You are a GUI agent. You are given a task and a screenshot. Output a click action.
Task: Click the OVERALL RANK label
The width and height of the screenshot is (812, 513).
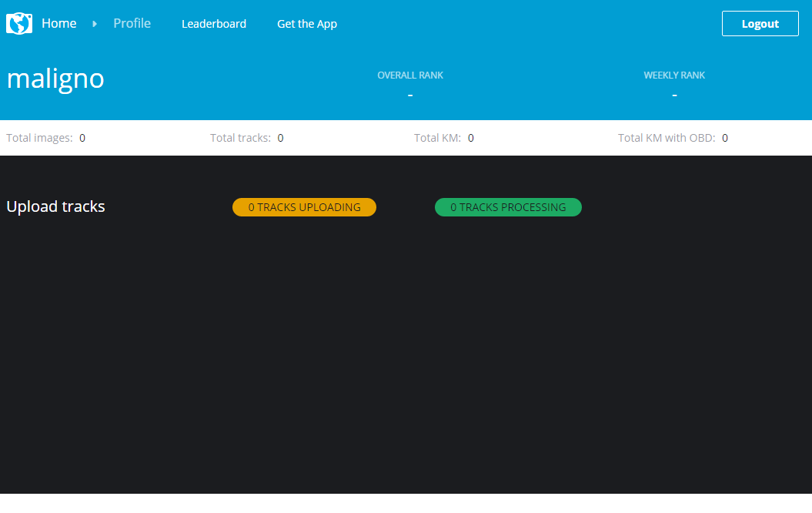[410, 75]
